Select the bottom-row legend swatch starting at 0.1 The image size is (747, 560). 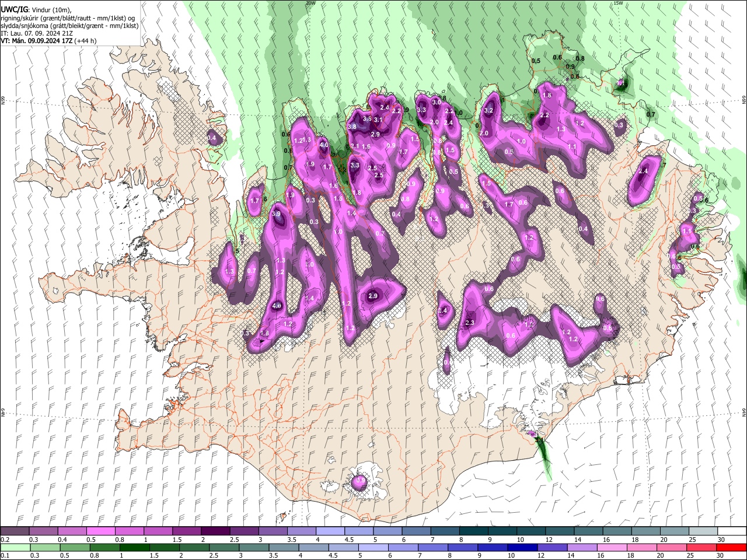15,547
